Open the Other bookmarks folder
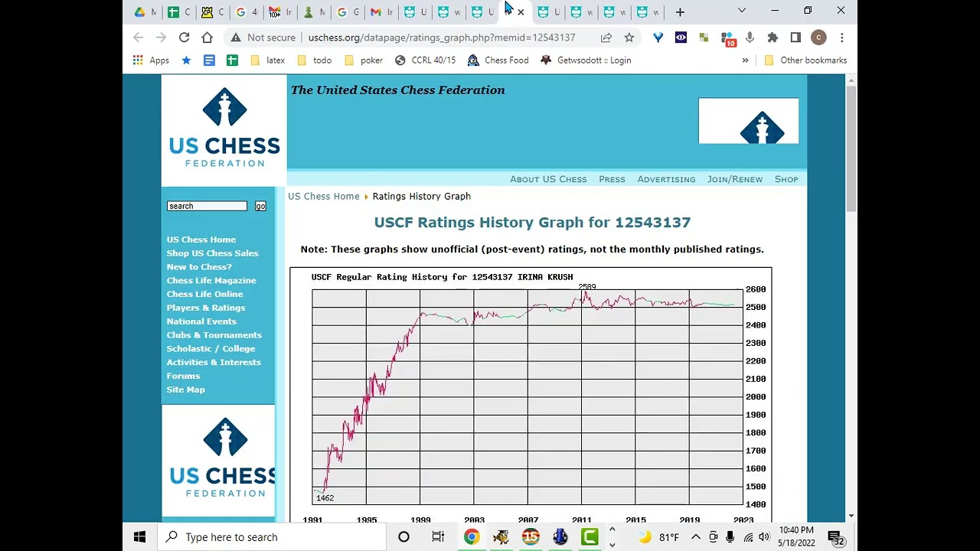Viewport: 980px width, 551px height. [805, 60]
